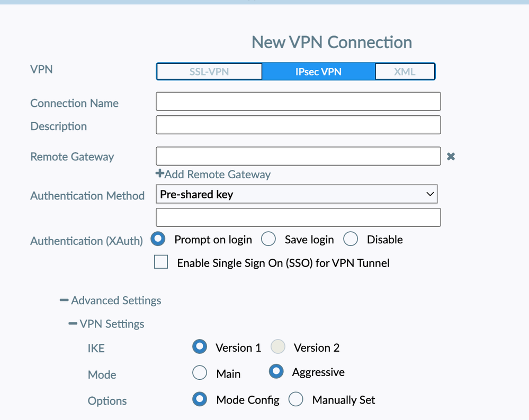Select IKE Version 1
Viewport: 529px width, 420px height.
200,347
